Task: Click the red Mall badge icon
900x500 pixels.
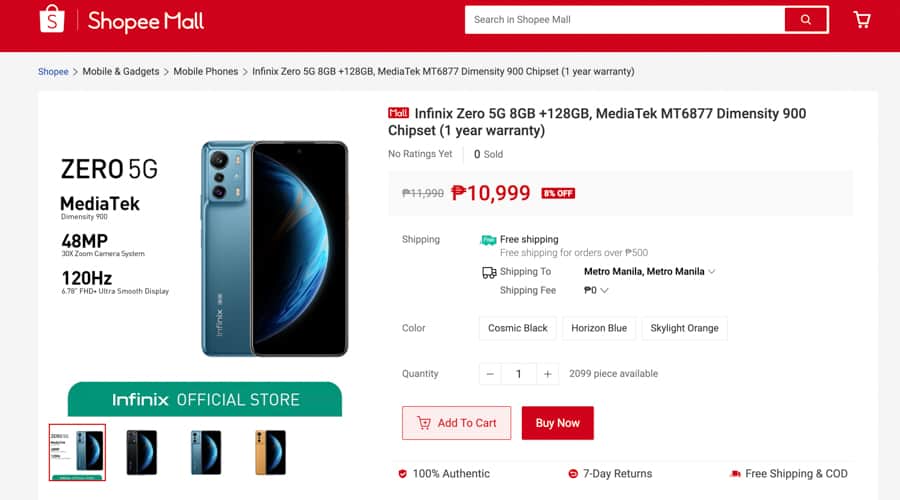Action: (x=398, y=113)
